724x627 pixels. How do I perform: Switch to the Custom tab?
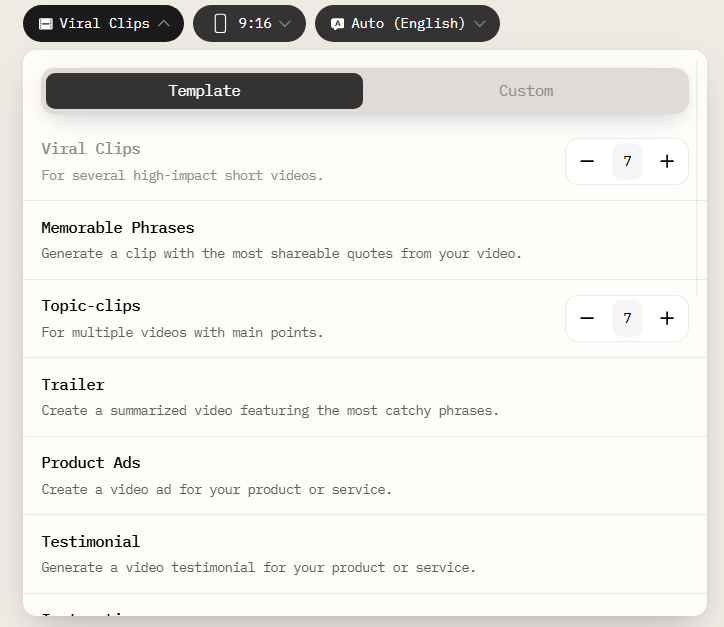point(526,91)
